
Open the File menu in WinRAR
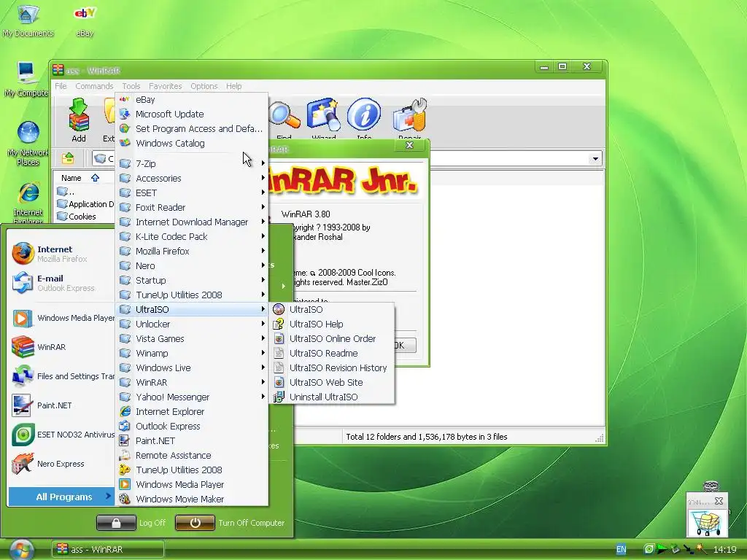pos(61,86)
